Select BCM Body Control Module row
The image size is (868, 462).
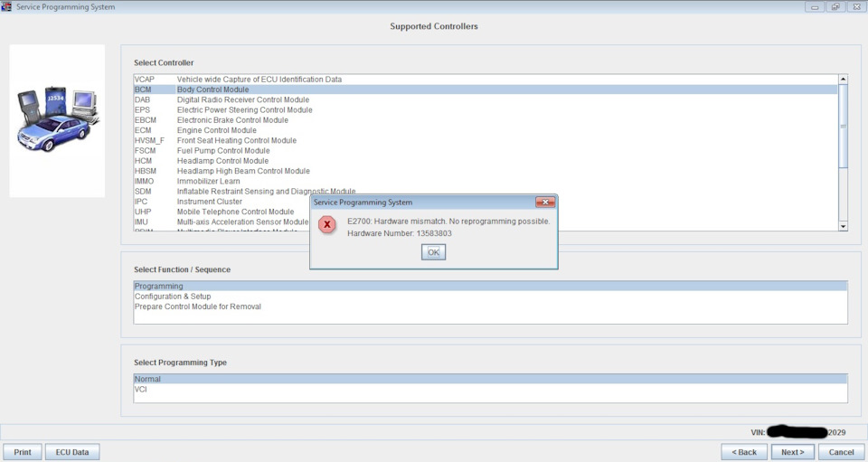(x=486, y=90)
